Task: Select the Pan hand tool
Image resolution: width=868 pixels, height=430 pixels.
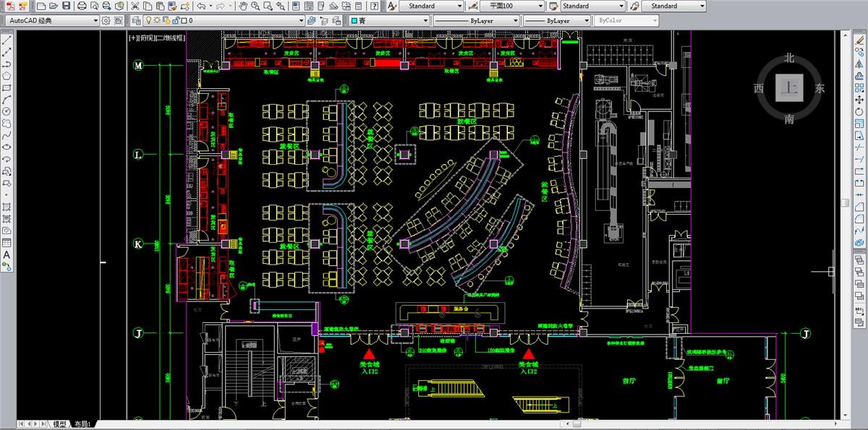Action: pyautogui.click(x=244, y=6)
